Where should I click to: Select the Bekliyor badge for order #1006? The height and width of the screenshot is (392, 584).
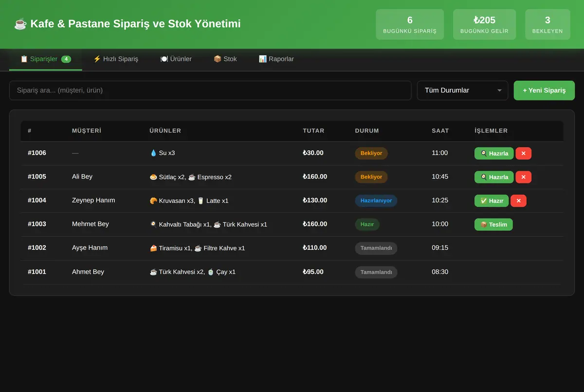click(371, 153)
